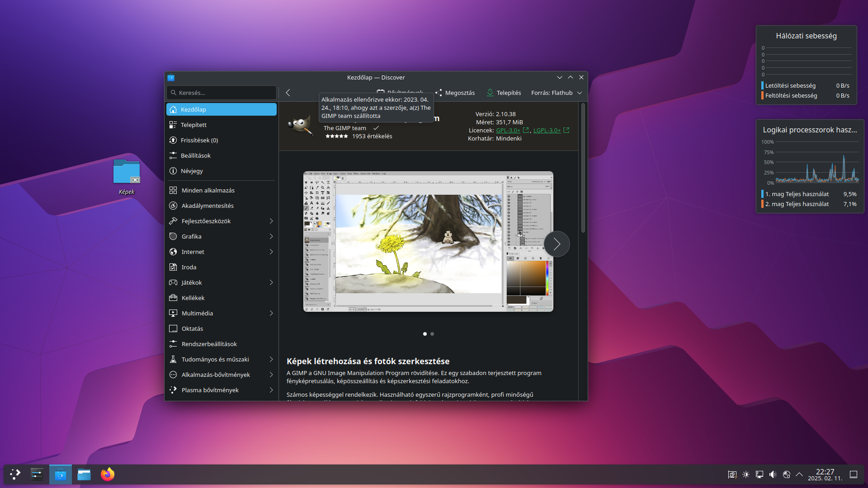Expand Tudományos és műszaki chevron

pyautogui.click(x=271, y=359)
